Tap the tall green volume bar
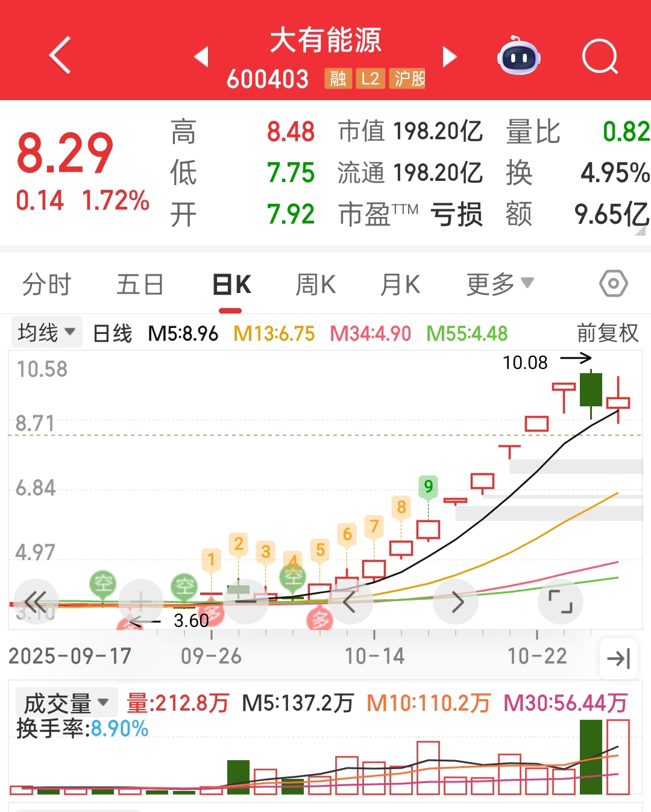This screenshot has height=812, width=651. pos(591,757)
